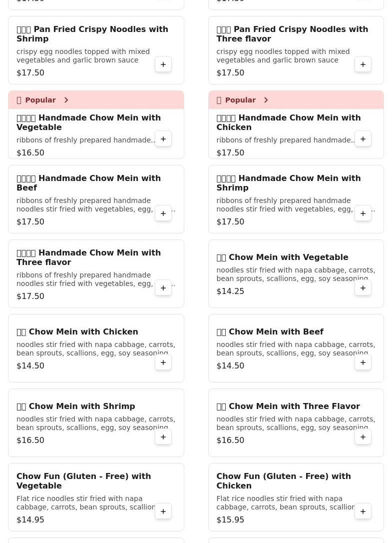
Task: Add Pan Fried Crispy Noodles Three flavor
Action: (x=363, y=64)
